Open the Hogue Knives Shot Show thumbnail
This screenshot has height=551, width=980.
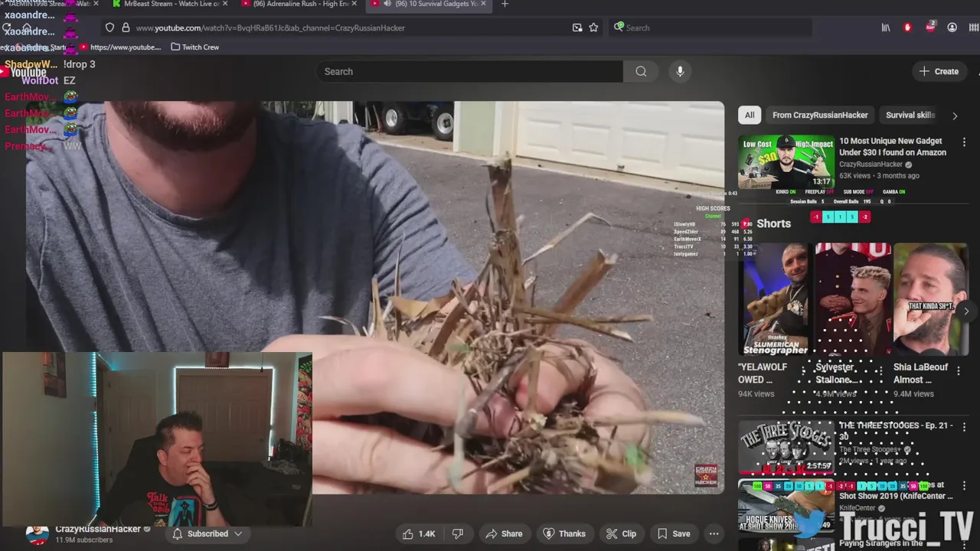pyautogui.click(x=786, y=506)
